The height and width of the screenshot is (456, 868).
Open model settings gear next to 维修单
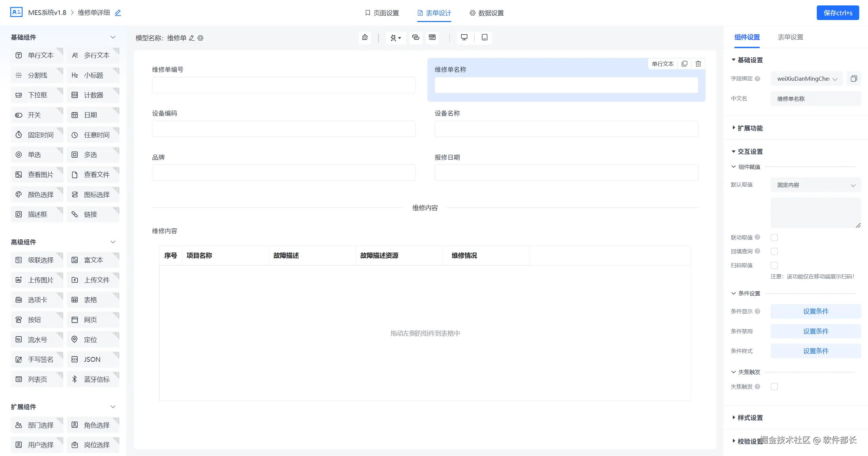[x=200, y=38]
